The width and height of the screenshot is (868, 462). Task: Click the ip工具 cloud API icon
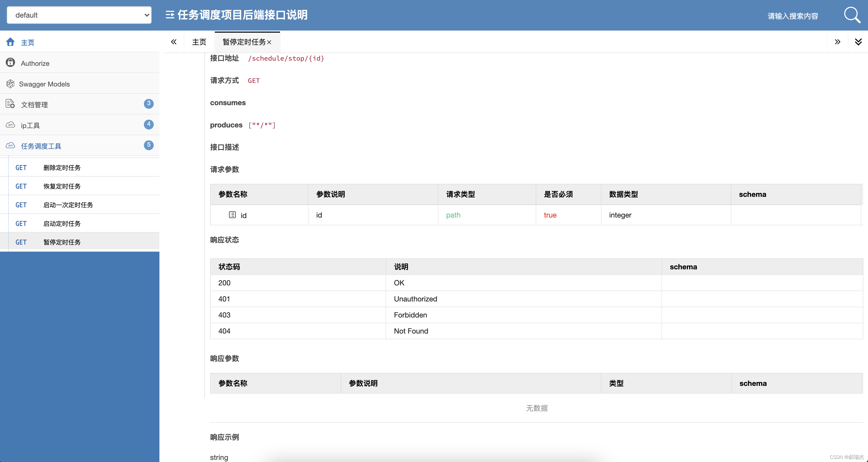tap(10, 125)
